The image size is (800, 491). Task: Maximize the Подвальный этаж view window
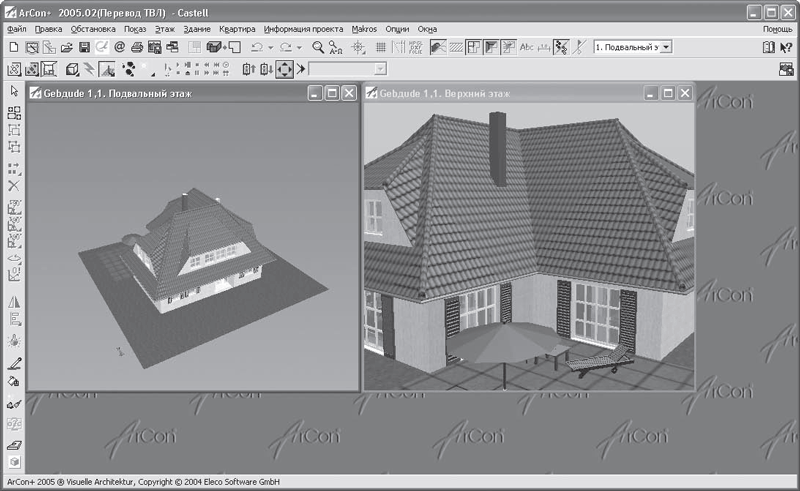coord(332,93)
